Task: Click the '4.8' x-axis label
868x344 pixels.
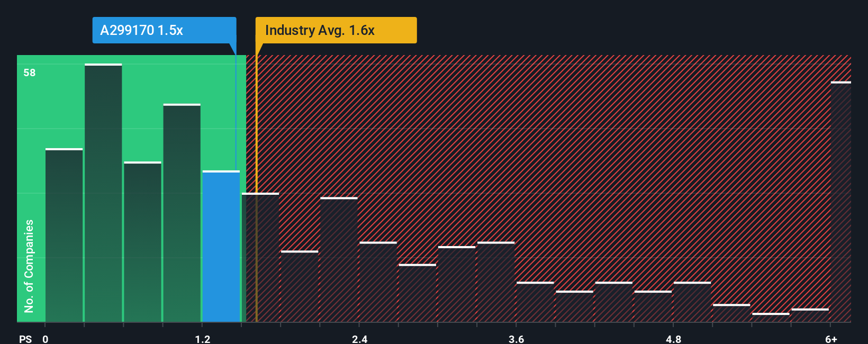Action: [x=674, y=339]
